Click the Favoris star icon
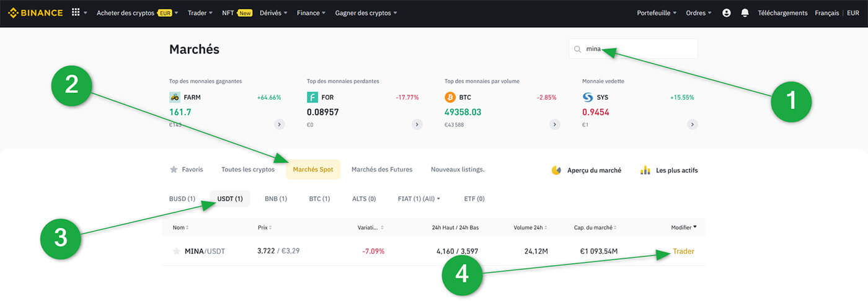 coord(173,170)
